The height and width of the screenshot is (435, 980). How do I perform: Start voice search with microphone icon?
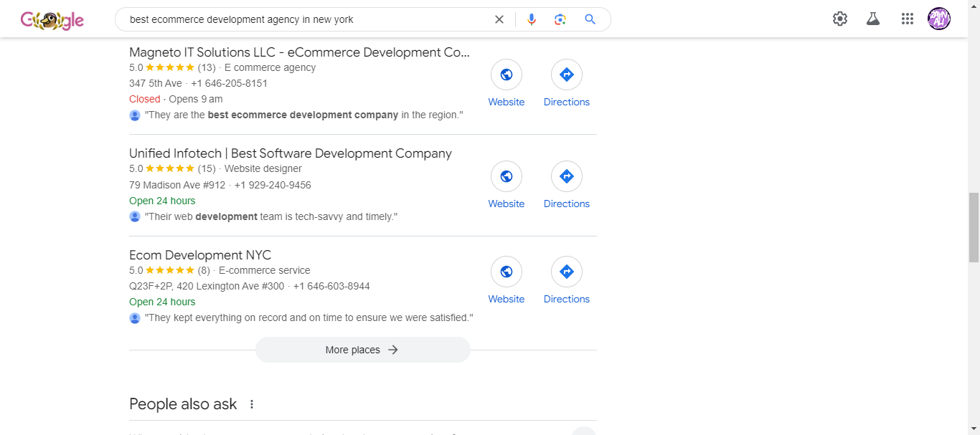click(x=532, y=19)
